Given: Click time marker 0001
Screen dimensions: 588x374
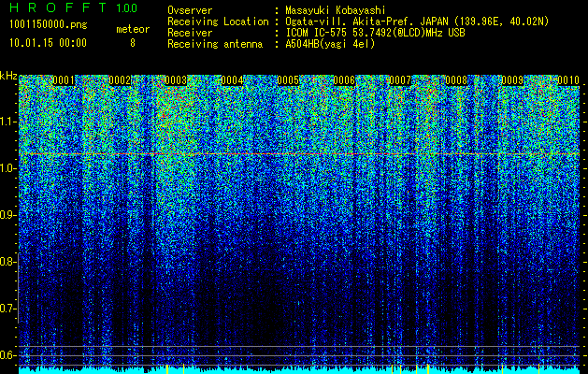Looking at the screenshot, I should pyautogui.click(x=64, y=80).
